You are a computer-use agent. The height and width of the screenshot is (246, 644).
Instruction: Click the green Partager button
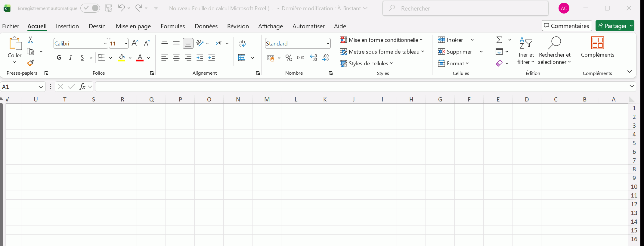tap(615, 26)
